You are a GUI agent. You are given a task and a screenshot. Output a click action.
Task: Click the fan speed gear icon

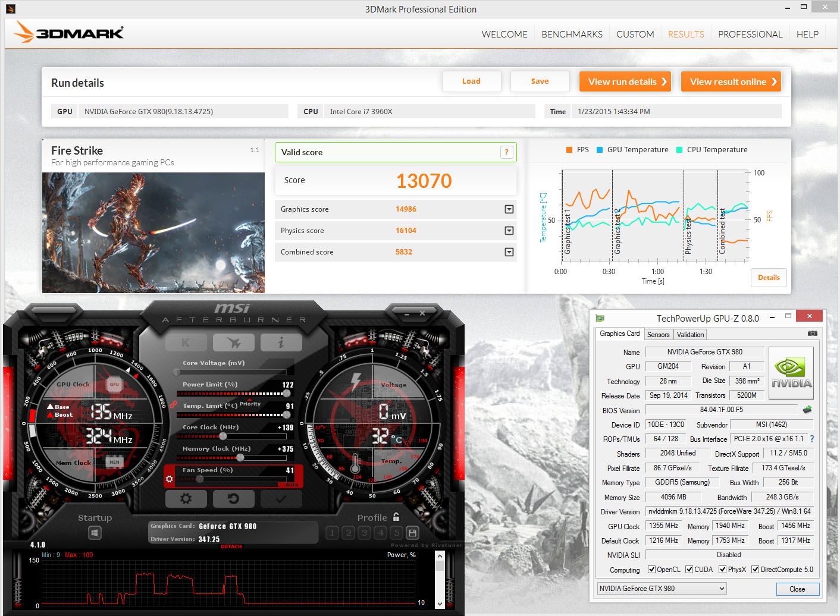pos(170,479)
